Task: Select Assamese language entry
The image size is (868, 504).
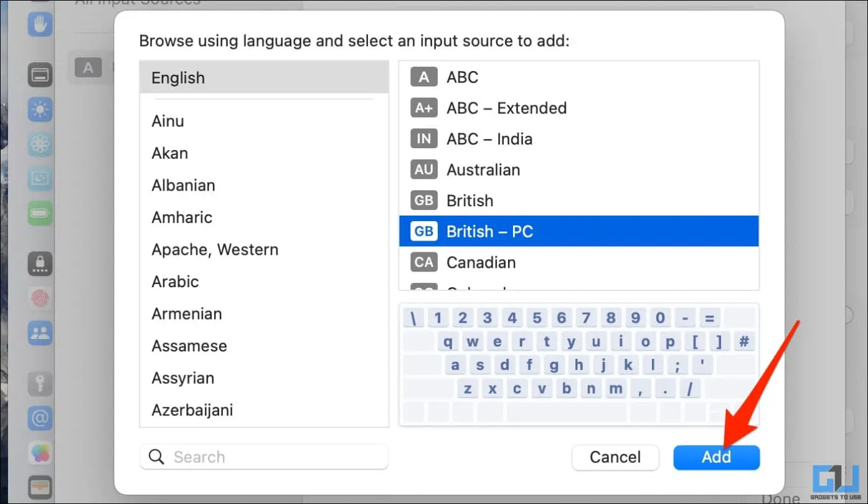Action: [x=264, y=346]
